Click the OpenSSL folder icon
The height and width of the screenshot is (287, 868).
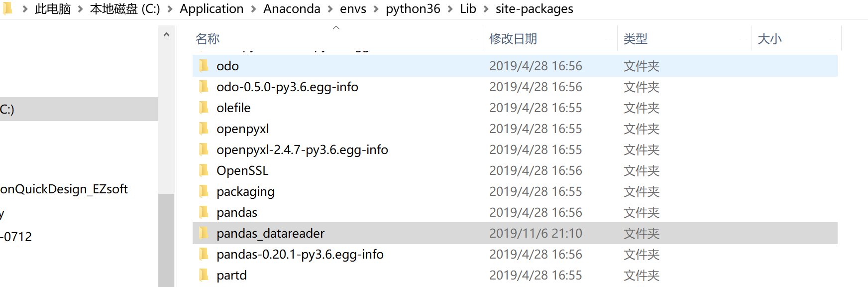click(x=204, y=170)
